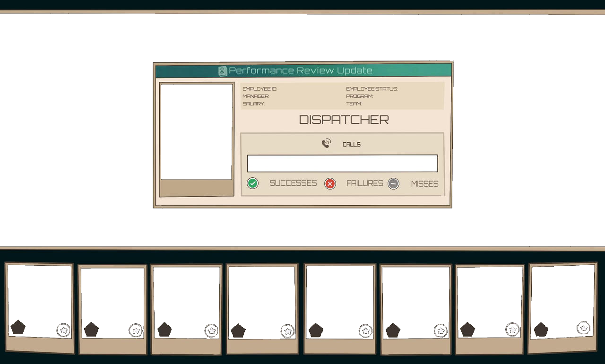Select the fifth employee card photo from left

point(340,302)
